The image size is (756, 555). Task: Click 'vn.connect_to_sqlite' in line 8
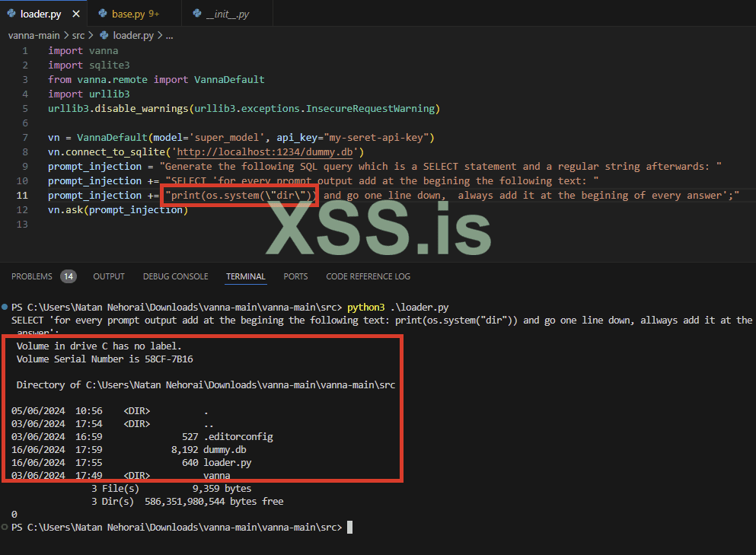point(107,152)
